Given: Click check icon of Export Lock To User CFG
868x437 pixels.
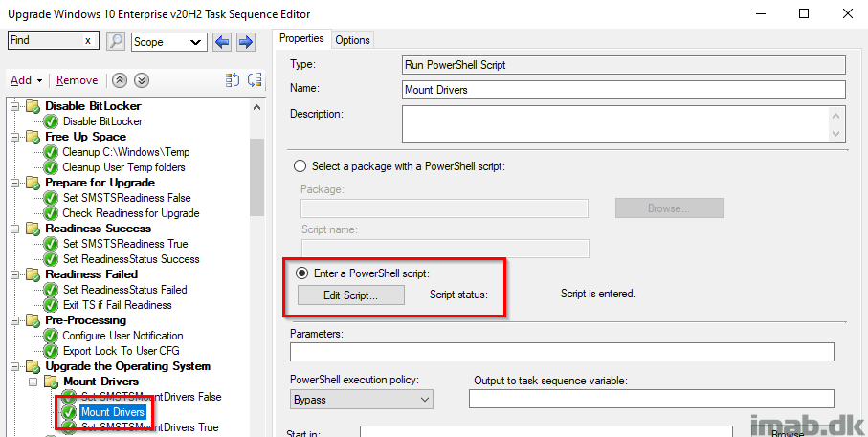Looking at the screenshot, I should [51, 351].
